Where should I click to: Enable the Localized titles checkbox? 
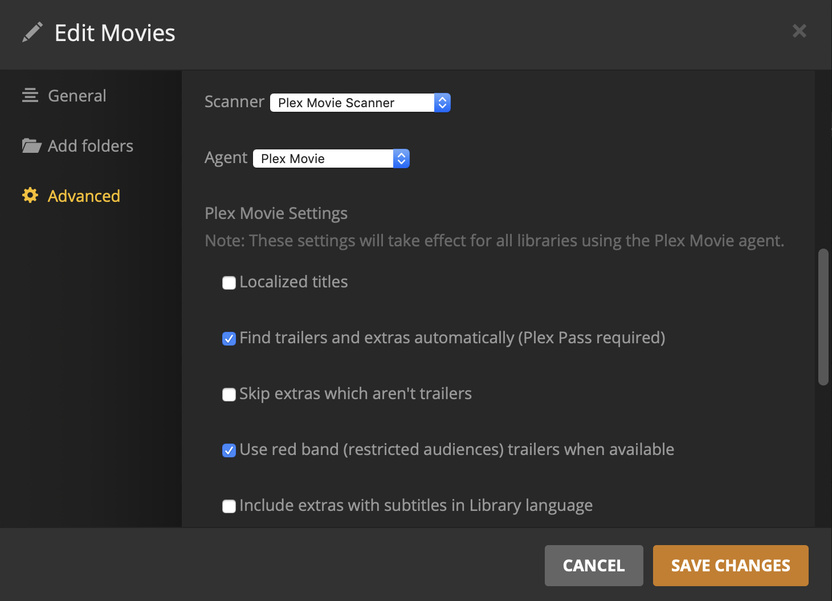[x=229, y=283]
